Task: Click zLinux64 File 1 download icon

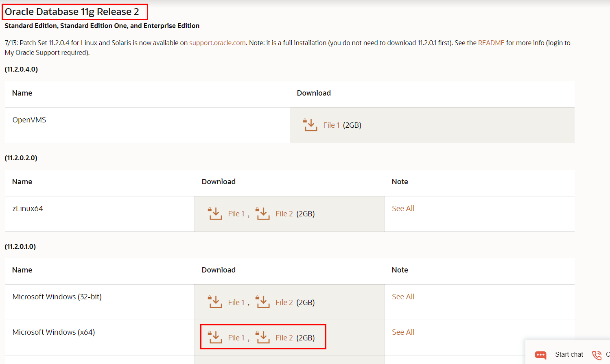Action: click(215, 214)
